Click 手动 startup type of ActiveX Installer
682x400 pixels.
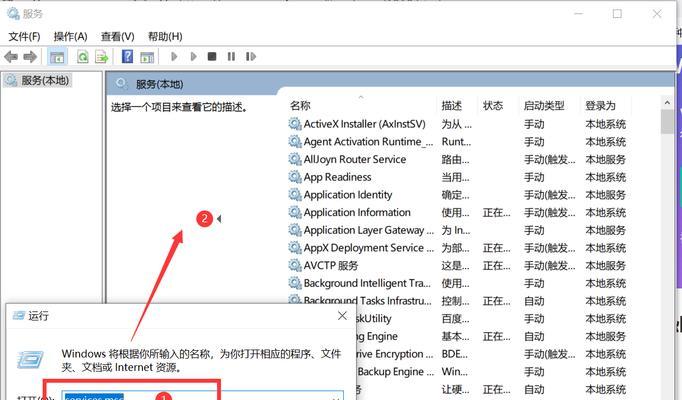[534, 124]
